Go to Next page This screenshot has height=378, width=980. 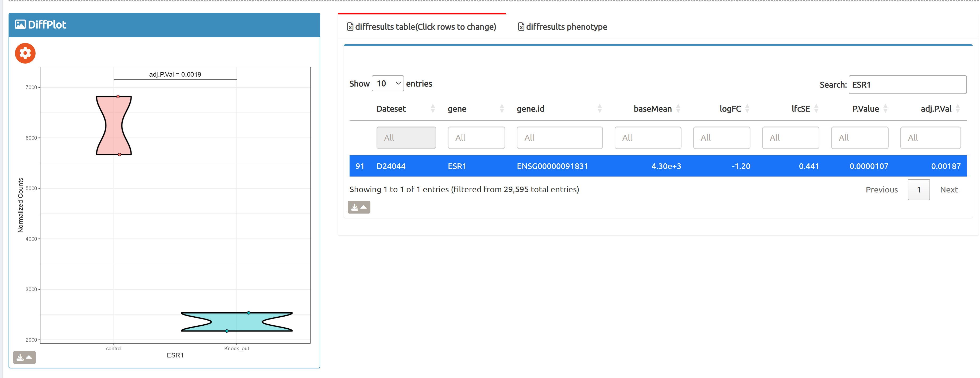[949, 190]
